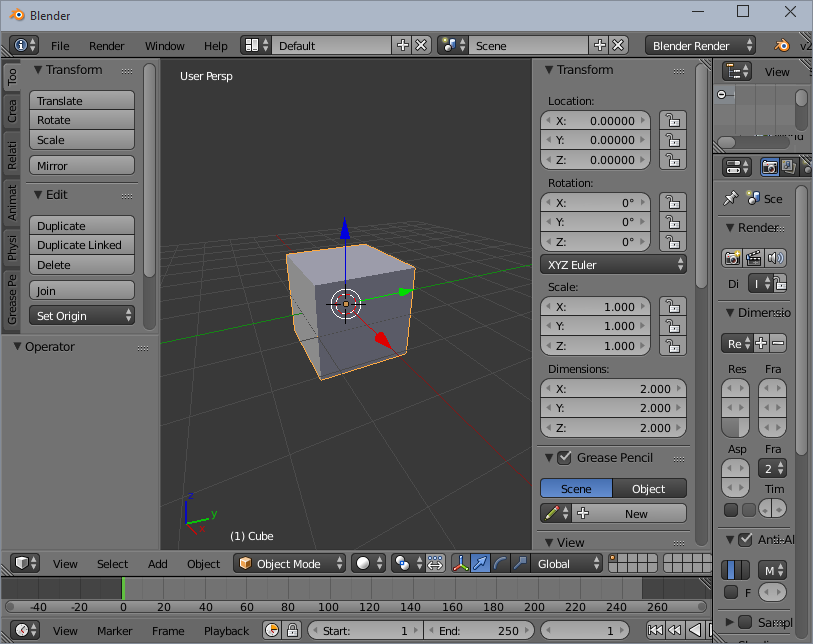Open the Help menu
Screen dimensions: 813x644
[x=216, y=46]
